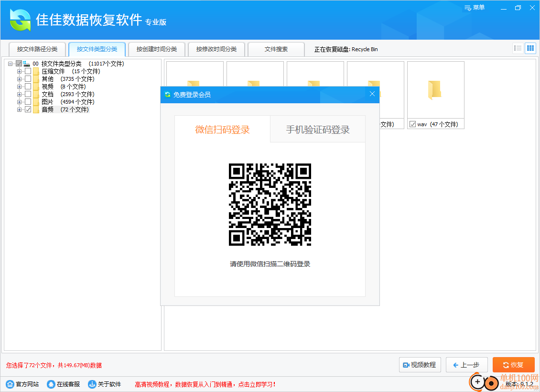Expand the 音频 tree node

click(19, 109)
